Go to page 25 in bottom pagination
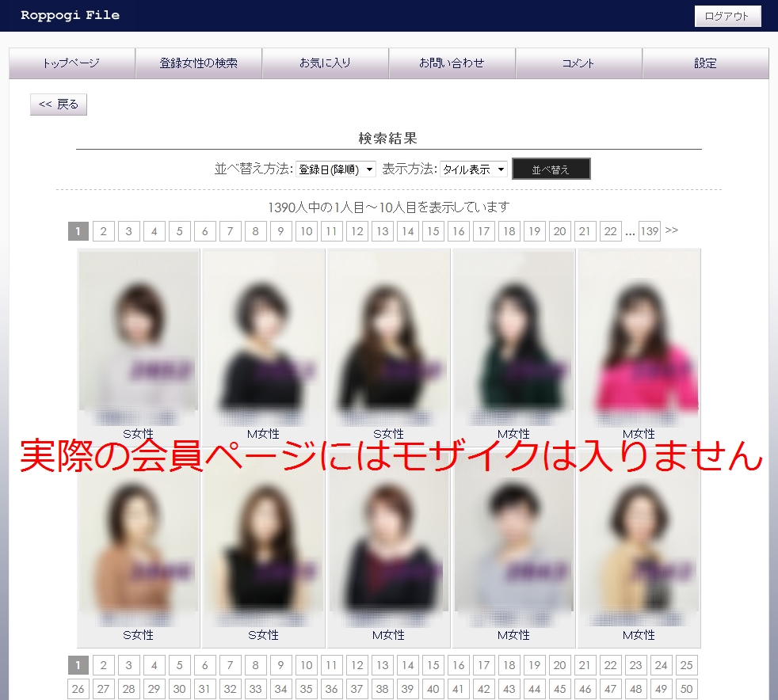The height and width of the screenshot is (700, 778). [x=686, y=666]
